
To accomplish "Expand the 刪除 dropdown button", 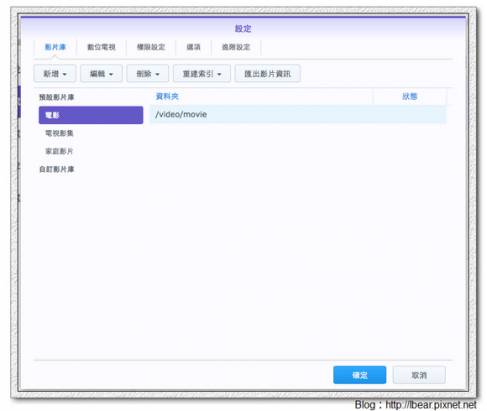I will [x=148, y=74].
